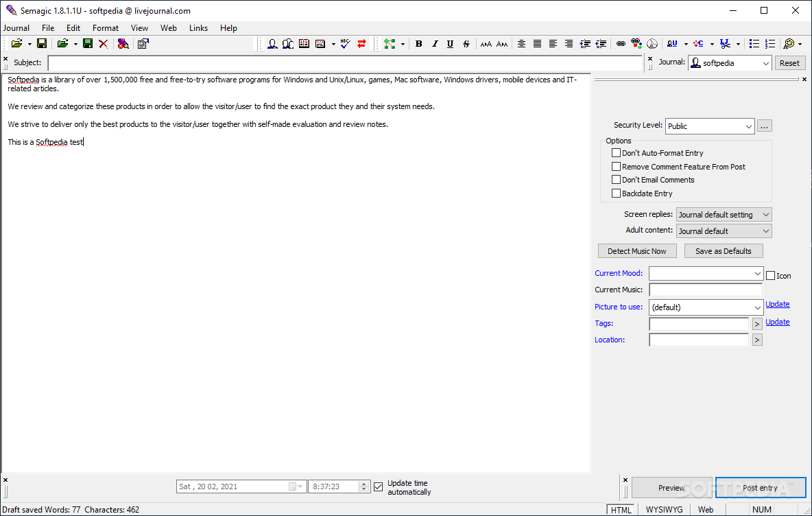Screen dimensions: 812x516
Task: Expand arrow beside yellow open folder icon
Action: coord(29,44)
